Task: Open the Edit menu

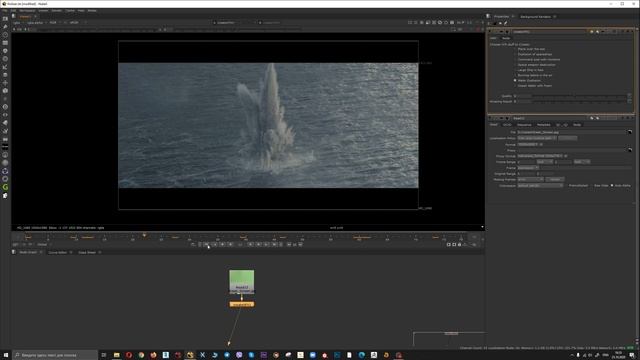Action: coord(13,11)
